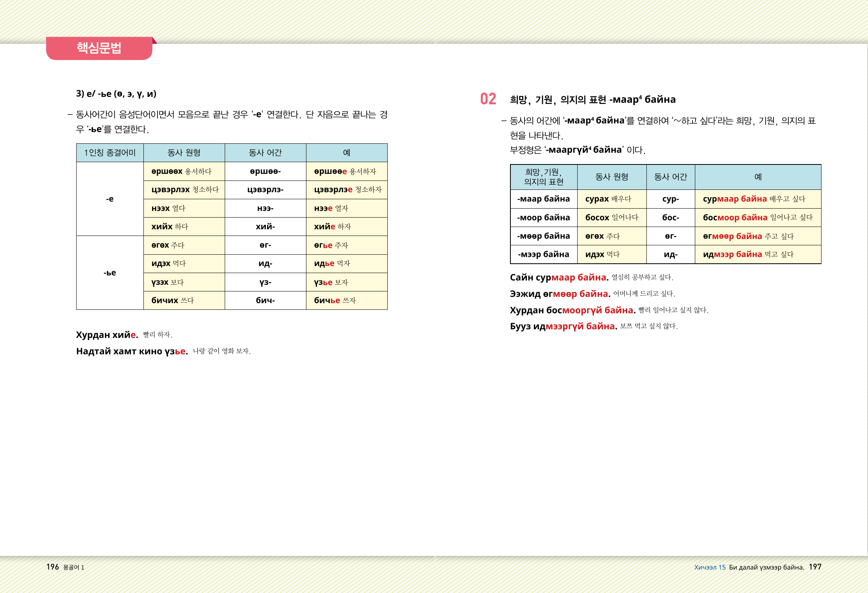
Task: Click the blue Хичээл 15 footer link
Action: 709,567
